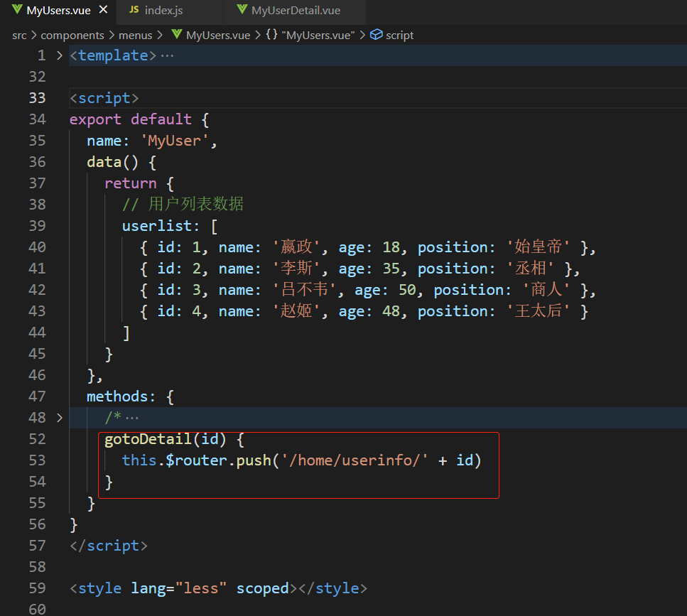
Task: Select the src breadcrumb
Action: (19, 35)
